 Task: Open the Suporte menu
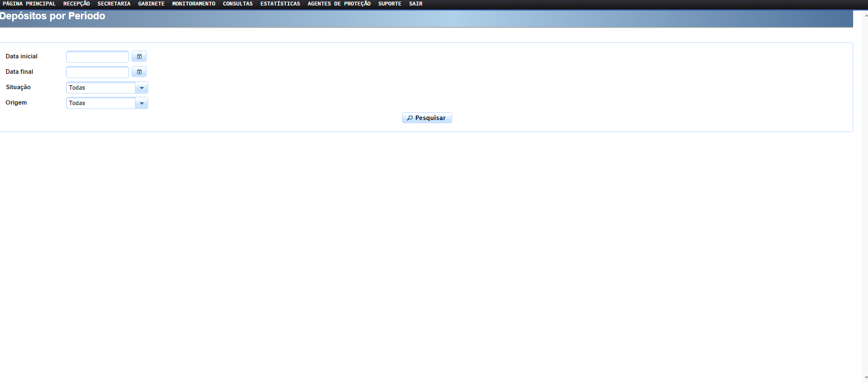[x=390, y=4]
